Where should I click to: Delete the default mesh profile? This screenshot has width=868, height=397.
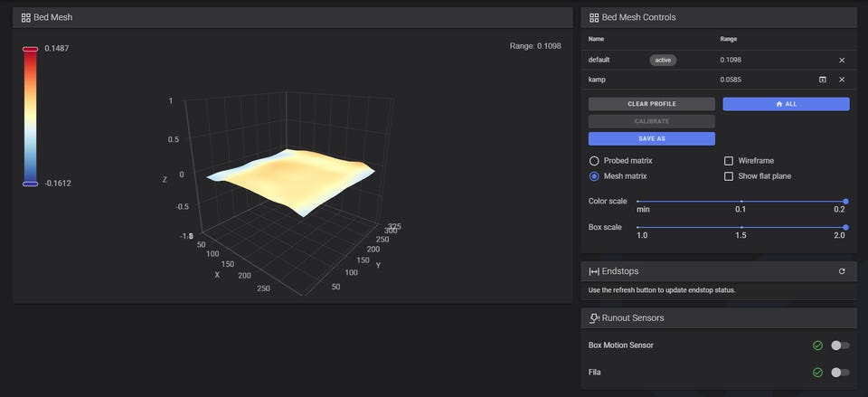[842, 60]
